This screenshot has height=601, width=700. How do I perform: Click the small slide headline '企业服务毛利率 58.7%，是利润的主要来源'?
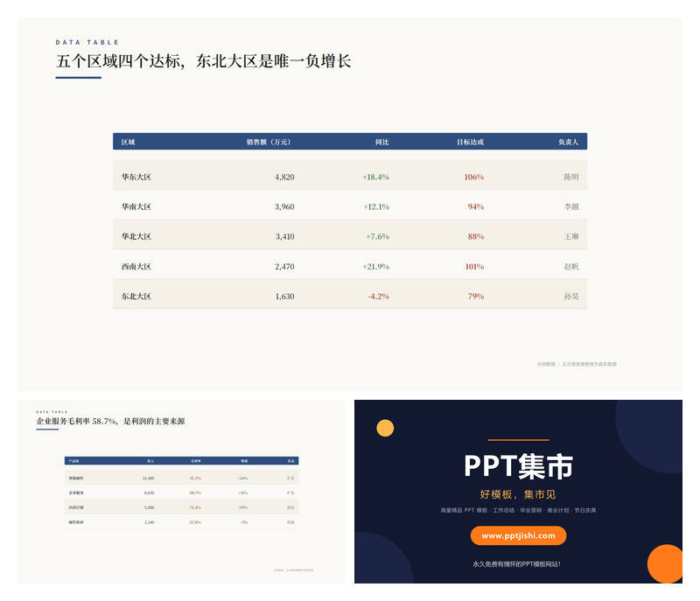point(111,421)
